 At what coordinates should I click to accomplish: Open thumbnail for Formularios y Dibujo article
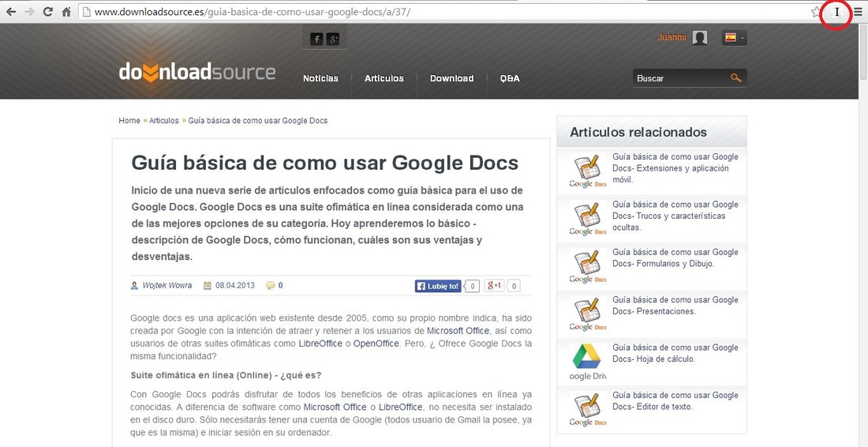[x=588, y=266]
